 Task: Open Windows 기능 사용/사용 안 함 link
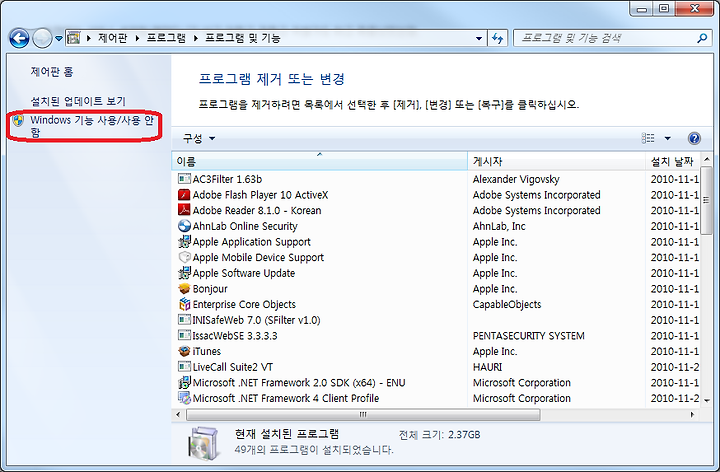(92, 126)
